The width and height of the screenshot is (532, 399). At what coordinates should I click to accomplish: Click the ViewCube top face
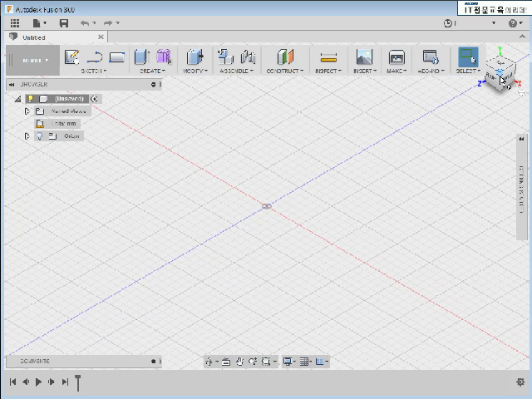coord(500,63)
